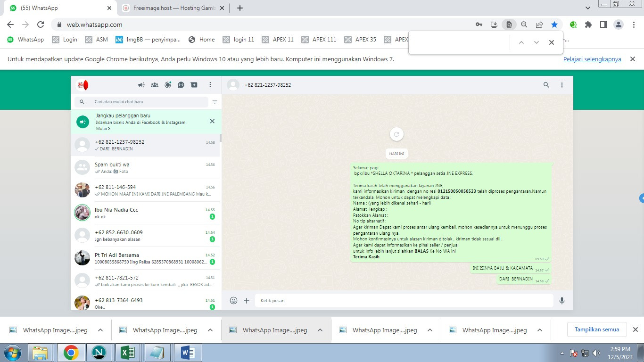Image resolution: width=644 pixels, height=362 pixels.
Task: Open your own WhatsApp profile picture
Action: click(83, 85)
